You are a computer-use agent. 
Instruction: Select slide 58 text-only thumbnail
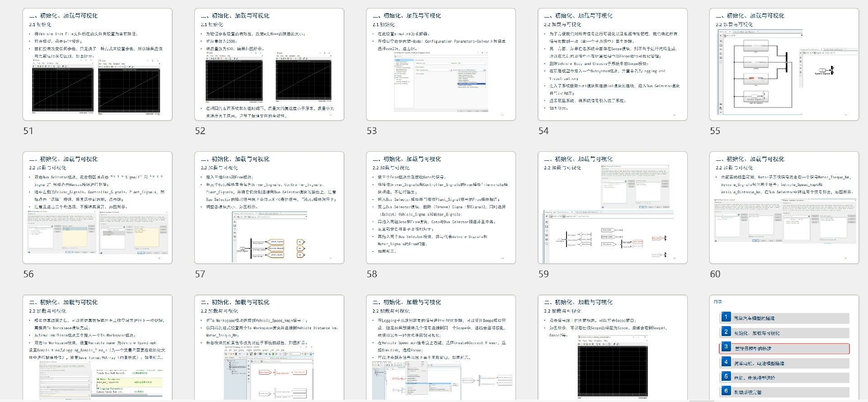pos(441,208)
